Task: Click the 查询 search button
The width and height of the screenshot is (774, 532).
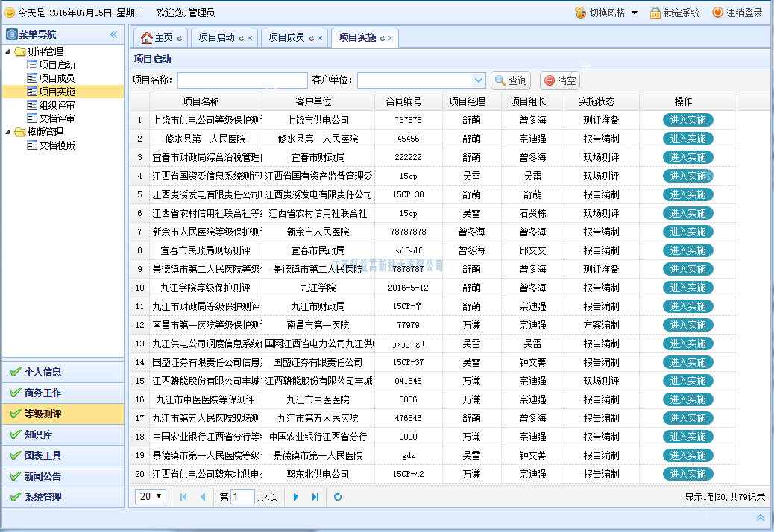Action: click(511, 80)
